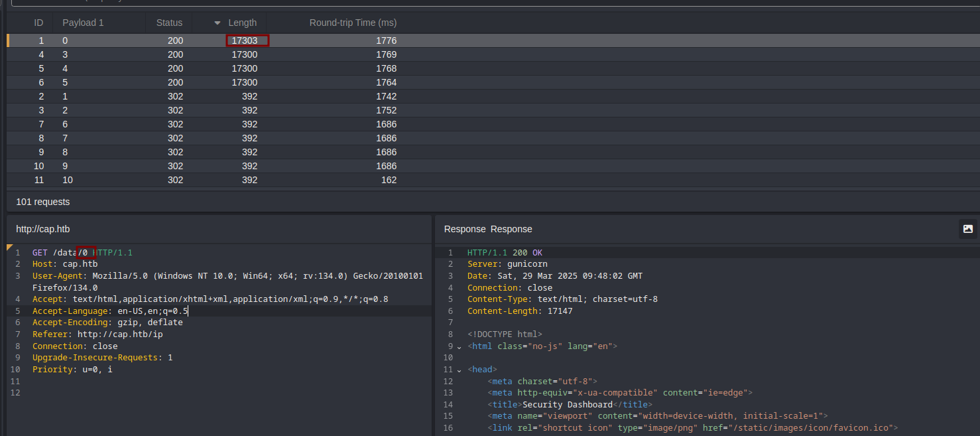980x436 pixels.
Task: Collapse the html element on response line 9
Action: click(x=458, y=346)
